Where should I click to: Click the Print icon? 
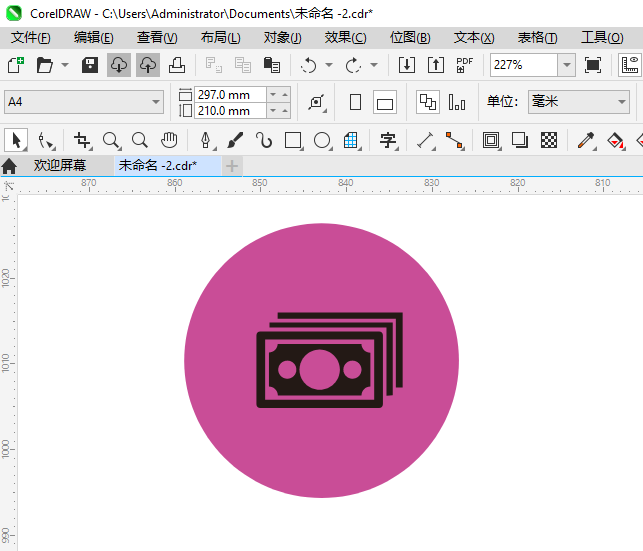pos(177,65)
